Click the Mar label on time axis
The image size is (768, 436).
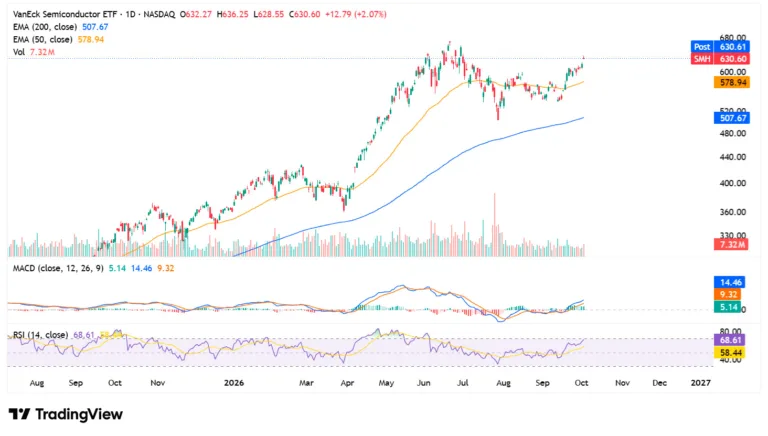(x=306, y=383)
